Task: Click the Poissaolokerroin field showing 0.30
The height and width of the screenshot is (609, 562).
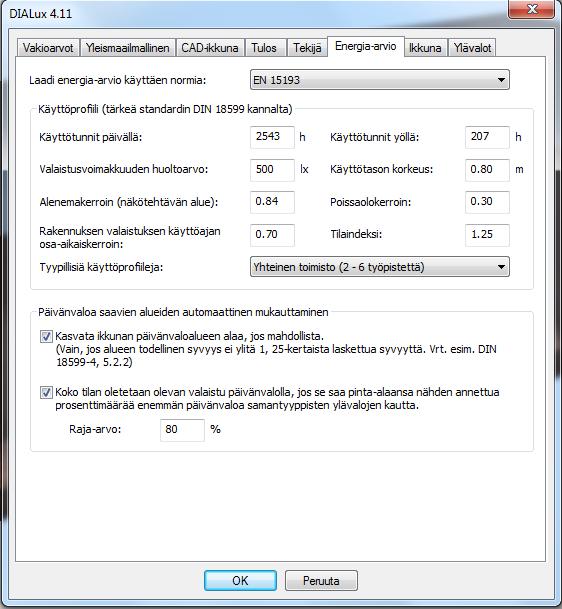Action: pyautogui.click(x=487, y=202)
